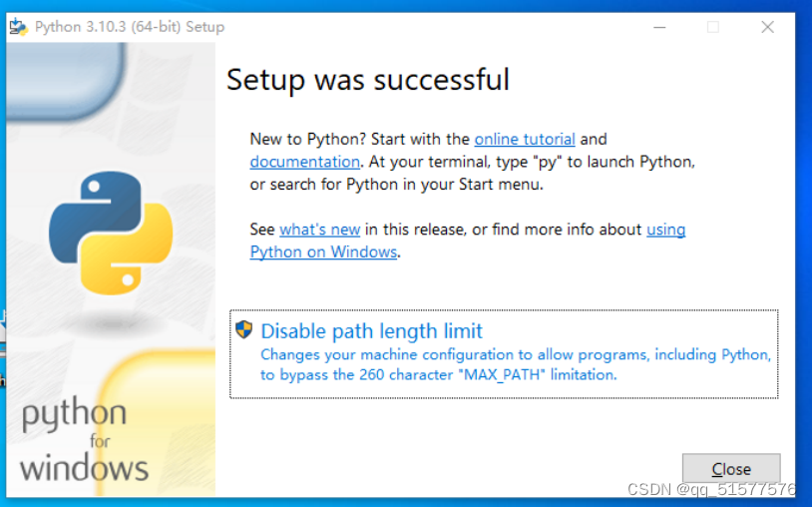Click the MAX_PATH limitation description text

coord(516,364)
